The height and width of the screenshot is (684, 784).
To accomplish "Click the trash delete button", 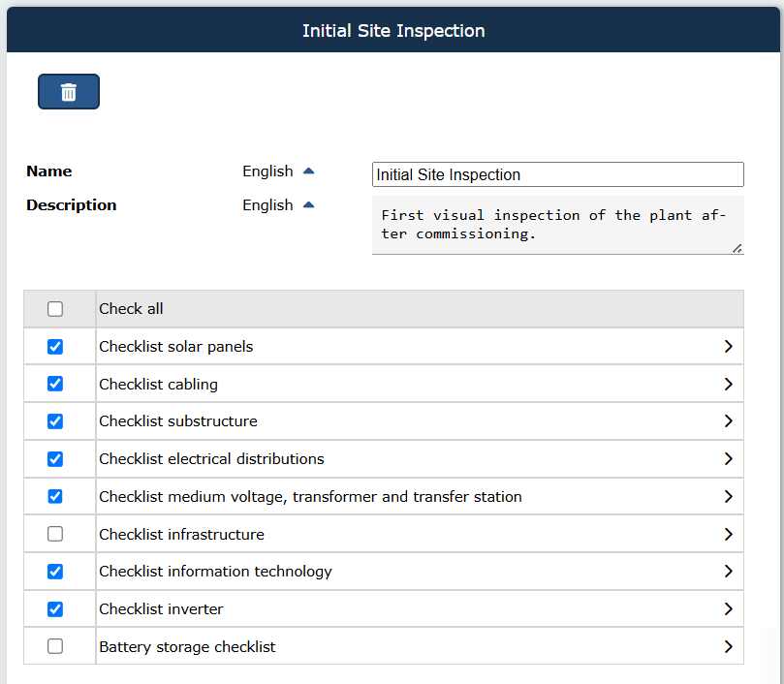I will (x=69, y=91).
